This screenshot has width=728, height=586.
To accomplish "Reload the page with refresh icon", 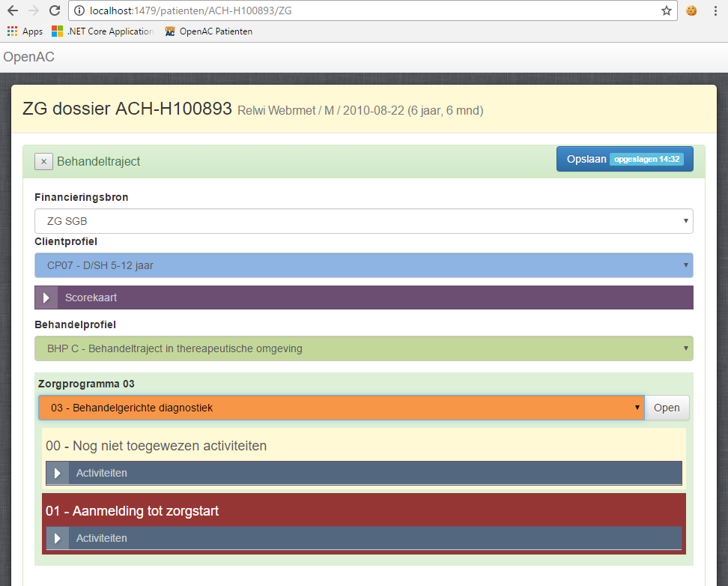I will [54, 10].
